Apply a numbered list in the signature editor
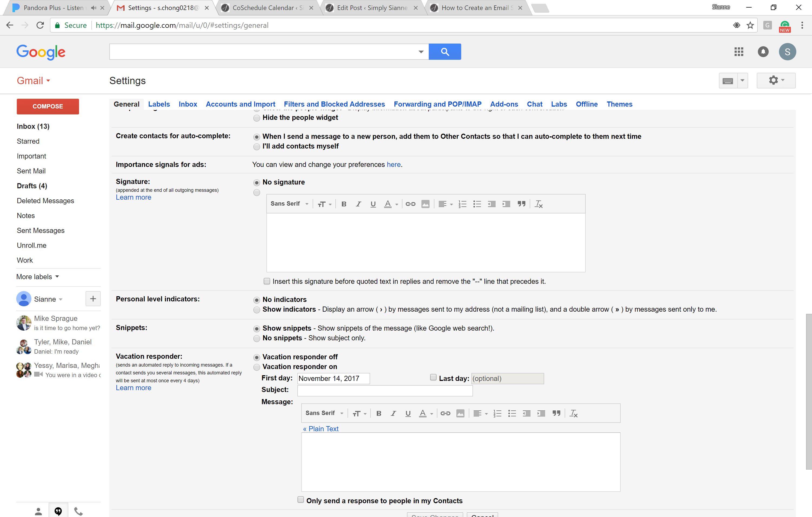 click(x=462, y=204)
